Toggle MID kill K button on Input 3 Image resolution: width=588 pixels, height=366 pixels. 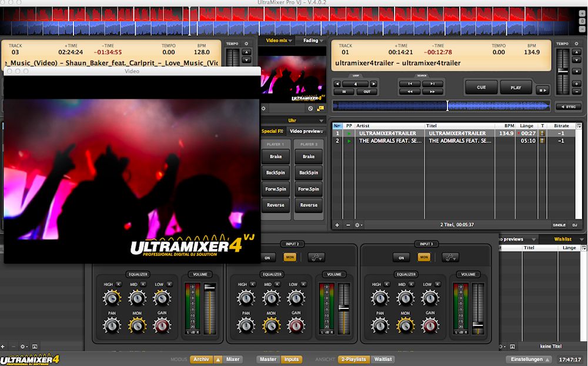pos(412,284)
